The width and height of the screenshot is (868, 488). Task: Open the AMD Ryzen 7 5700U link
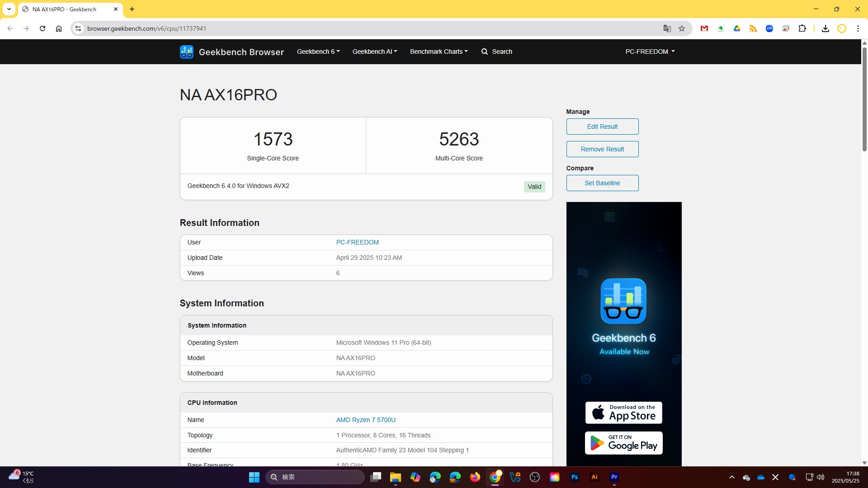coord(365,420)
